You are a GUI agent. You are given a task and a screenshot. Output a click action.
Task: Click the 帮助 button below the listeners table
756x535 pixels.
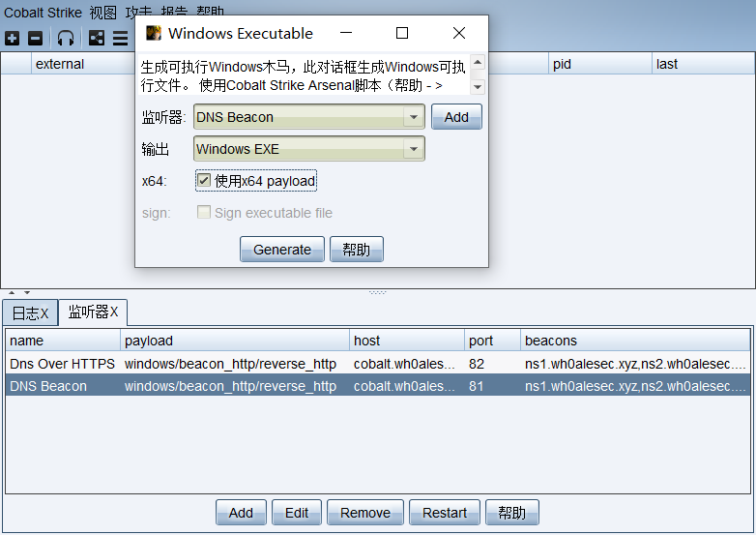pyautogui.click(x=512, y=513)
